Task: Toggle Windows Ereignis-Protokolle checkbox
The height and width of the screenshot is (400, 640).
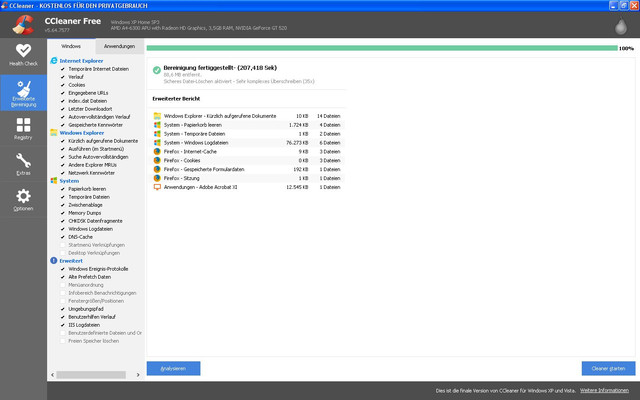Action: point(63,269)
